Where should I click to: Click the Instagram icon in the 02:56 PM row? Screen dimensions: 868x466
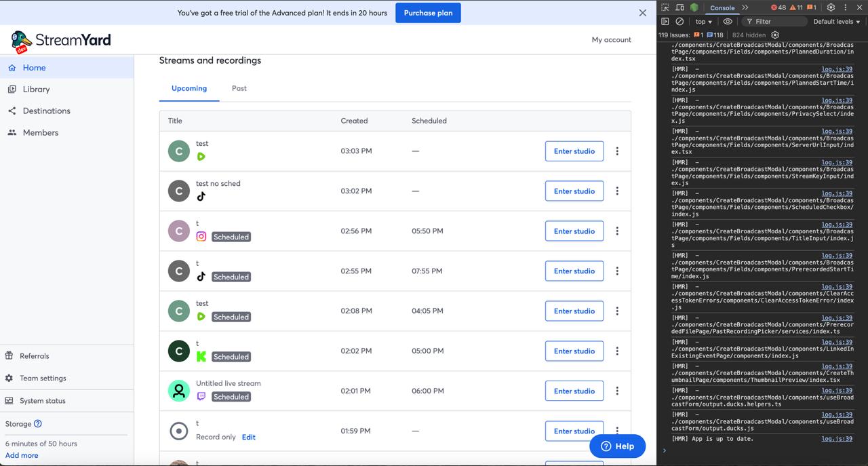[201, 237]
